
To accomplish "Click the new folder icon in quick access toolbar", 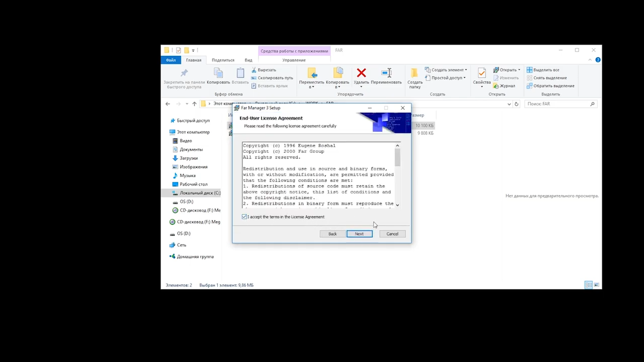I will 186,50.
